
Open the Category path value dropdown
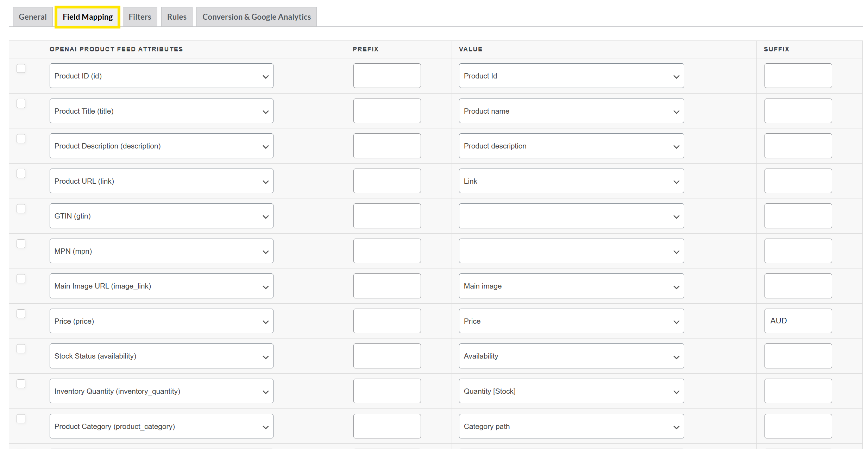click(571, 426)
